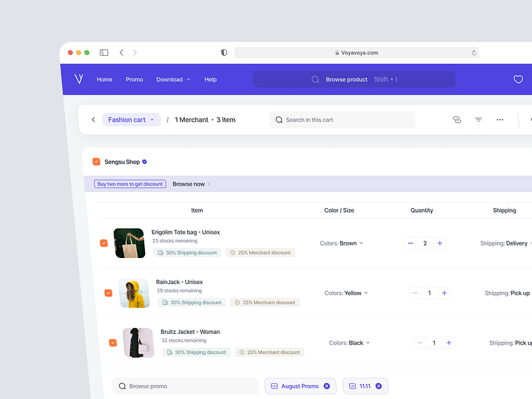The height and width of the screenshot is (399, 532).
Task: Click the Voyavoya logo icon
Action: (x=79, y=79)
